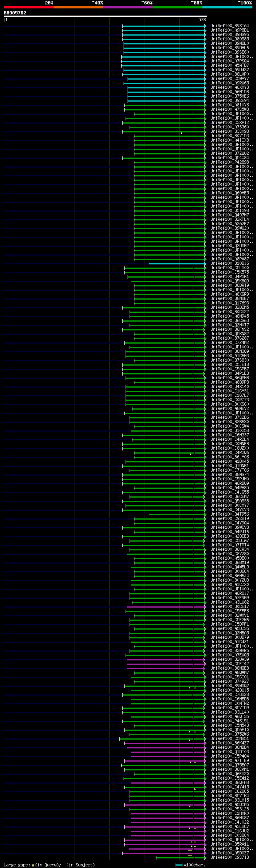Click the red band of the identity legend
256x868 pixels.
tap(28, 7)
